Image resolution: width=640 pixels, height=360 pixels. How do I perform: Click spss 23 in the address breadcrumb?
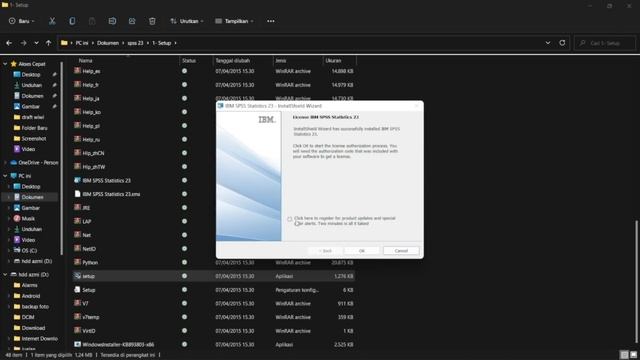(x=135, y=43)
